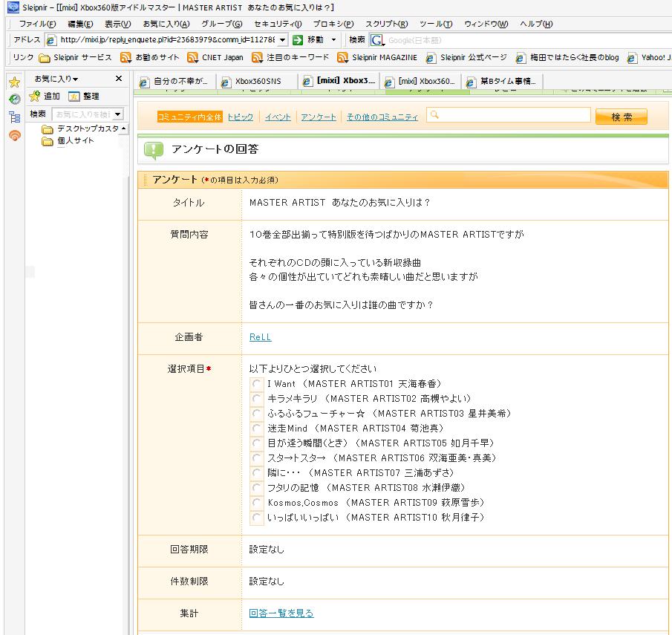Open the 表示 menu

118,24
